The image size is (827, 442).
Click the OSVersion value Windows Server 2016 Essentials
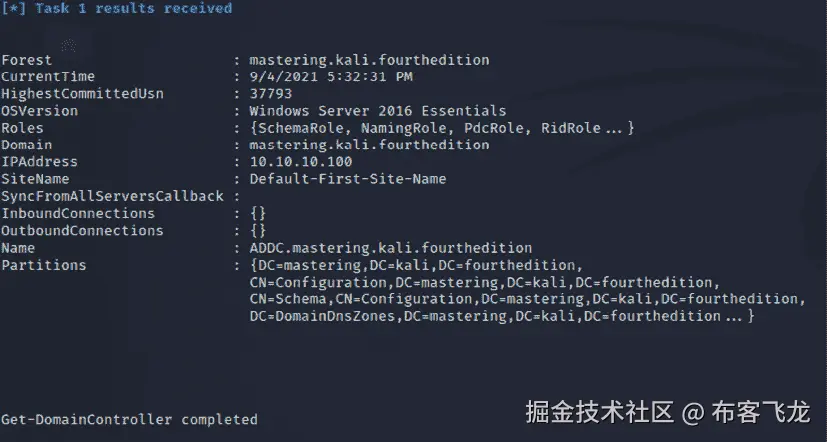tap(377, 111)
